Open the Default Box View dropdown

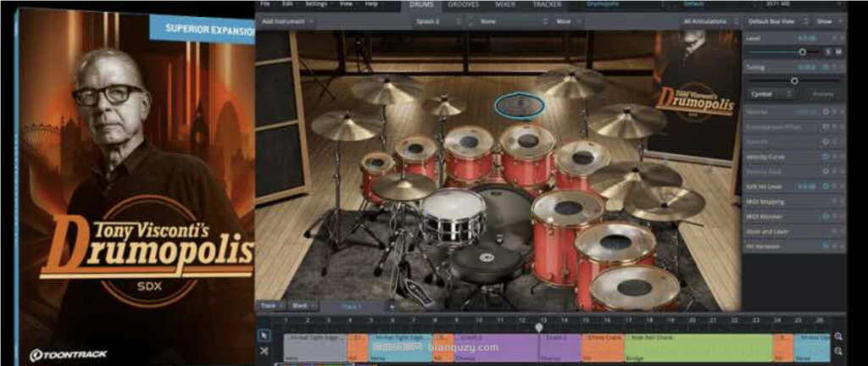point(777,21)
